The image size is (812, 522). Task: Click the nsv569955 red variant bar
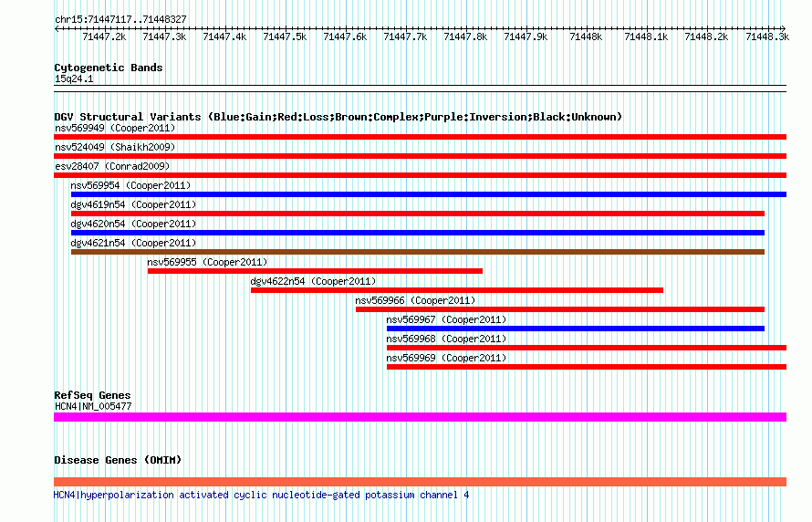point(315,271)
